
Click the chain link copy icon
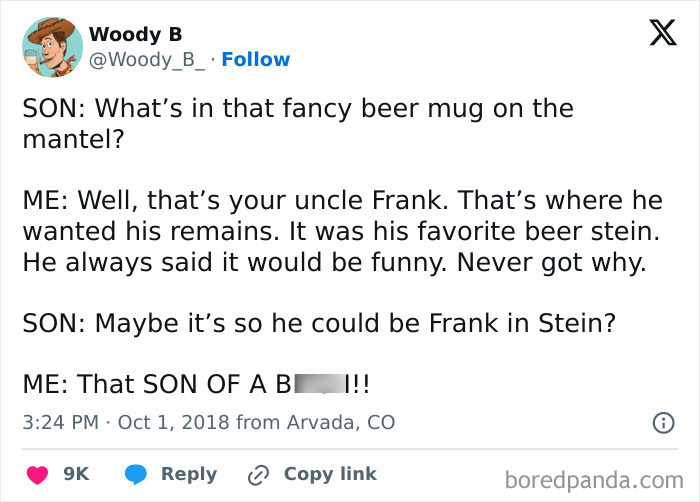(x=259, y=474)
